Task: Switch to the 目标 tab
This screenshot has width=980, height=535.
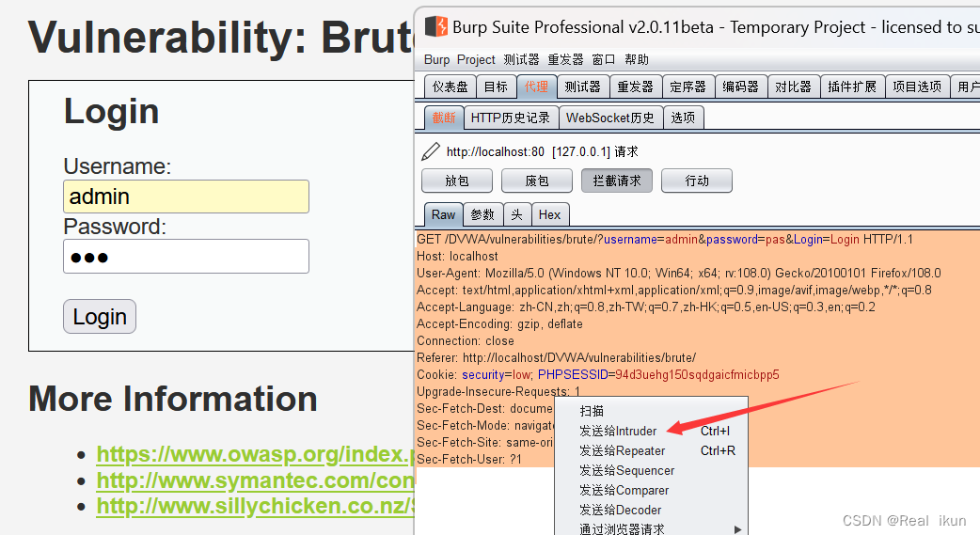Action: 497,87
